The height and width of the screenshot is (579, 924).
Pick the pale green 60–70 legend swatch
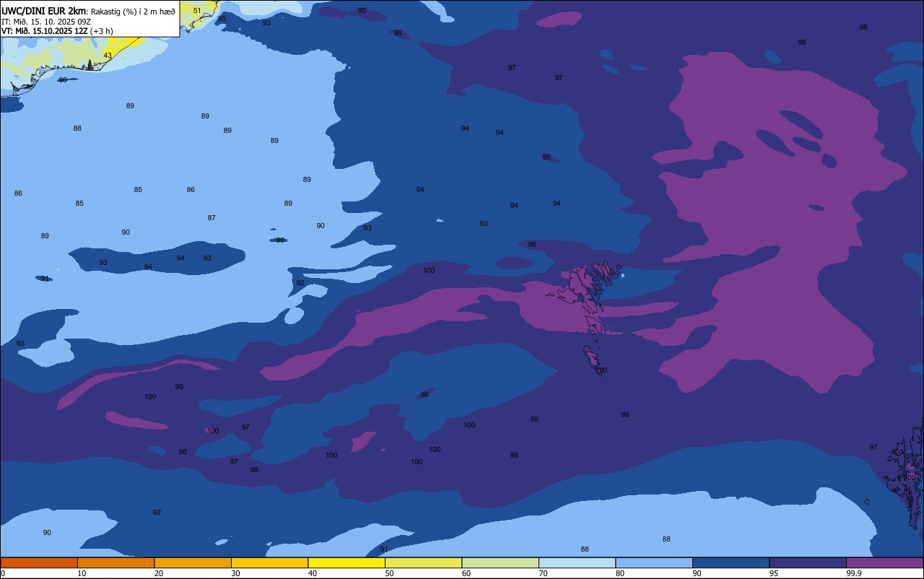point(500,562)
